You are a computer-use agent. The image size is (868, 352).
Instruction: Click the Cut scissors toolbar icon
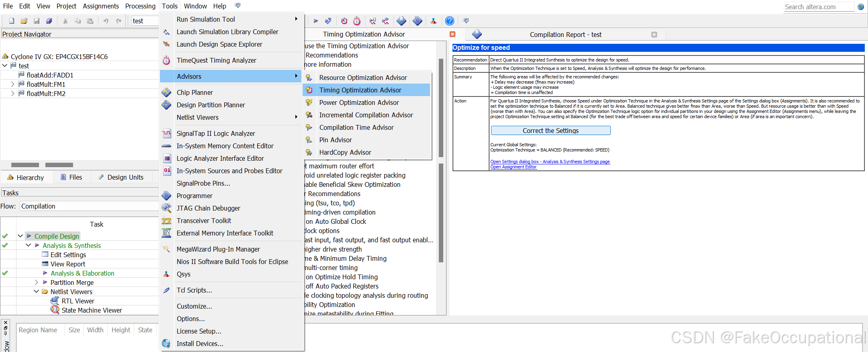tap(65, 21)
